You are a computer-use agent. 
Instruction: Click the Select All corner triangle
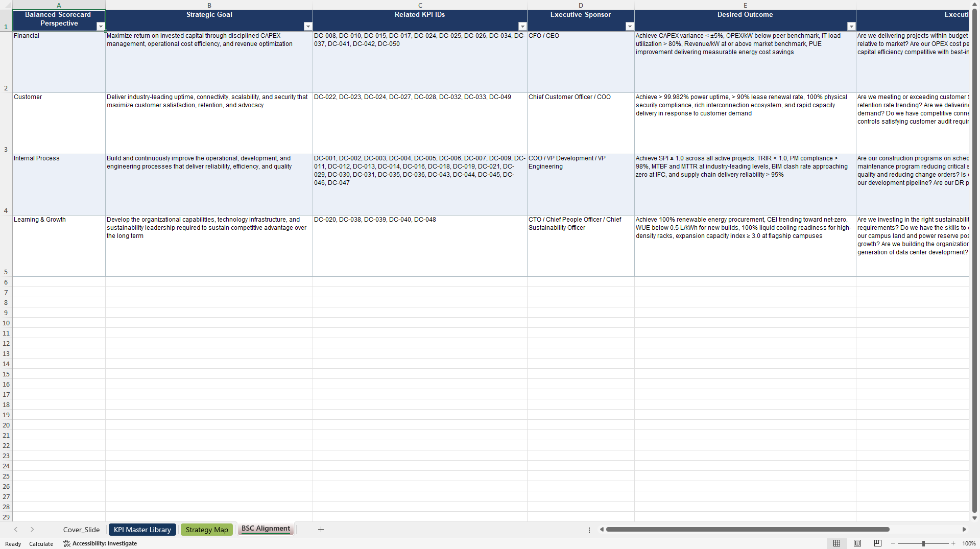click(x=6, y=5)
